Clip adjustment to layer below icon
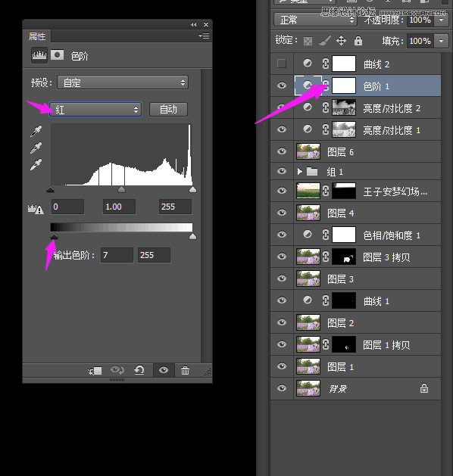This screenshot has height=476, width=453. tap(95, 371)
